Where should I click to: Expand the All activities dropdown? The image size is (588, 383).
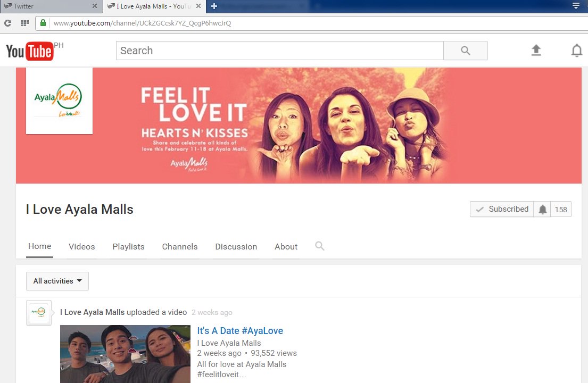pos(57,281)
